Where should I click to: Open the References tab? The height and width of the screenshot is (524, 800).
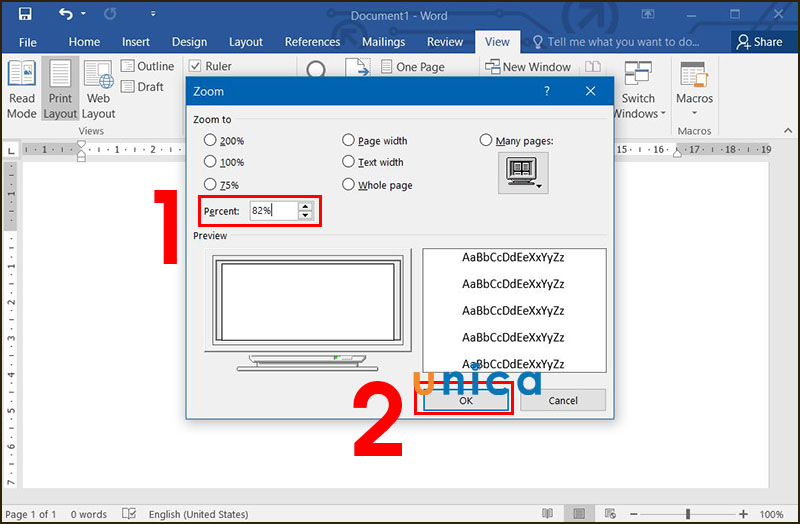(312, 42)
